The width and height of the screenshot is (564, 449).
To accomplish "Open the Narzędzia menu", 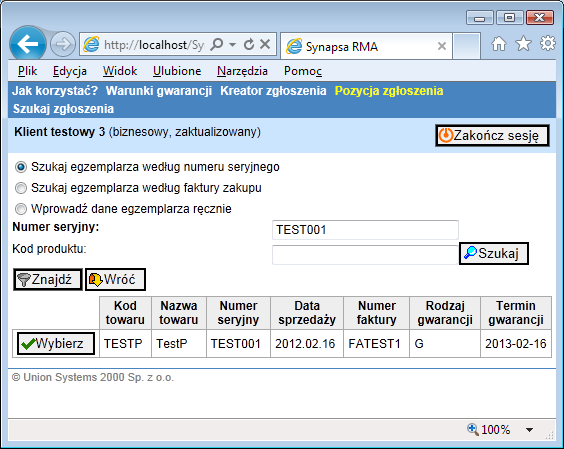I will click(242, 71).
